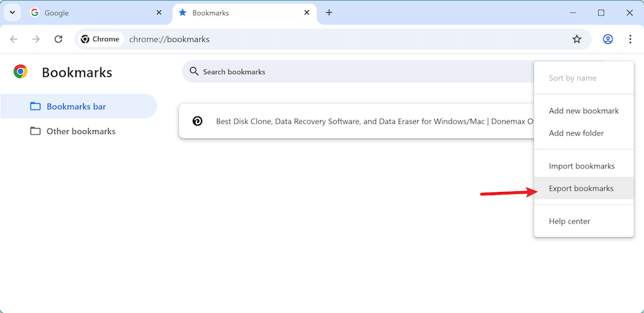This screenshot has width=644, height=313.
Task: Choose Import bookmarks
Action: click(x=583, y=166)
